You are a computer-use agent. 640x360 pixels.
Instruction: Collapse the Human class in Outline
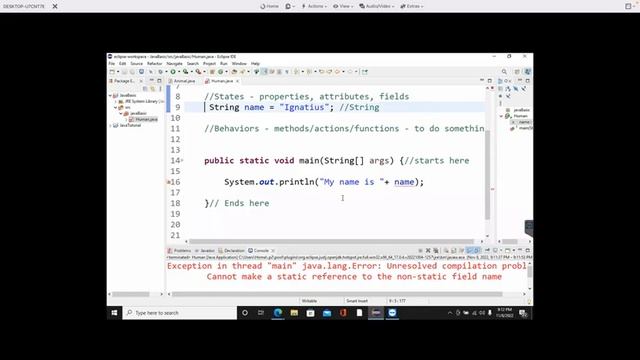(x=502, y=116)
